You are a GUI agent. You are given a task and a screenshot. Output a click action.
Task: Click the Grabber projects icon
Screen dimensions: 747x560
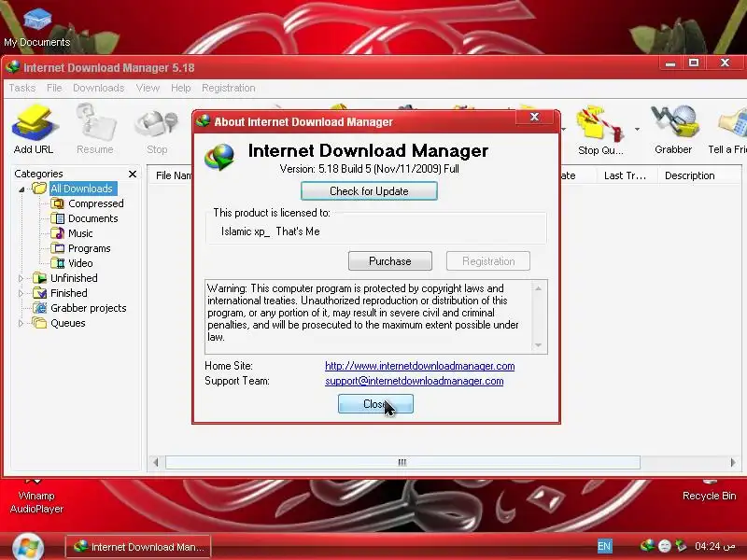pos(39,308)
